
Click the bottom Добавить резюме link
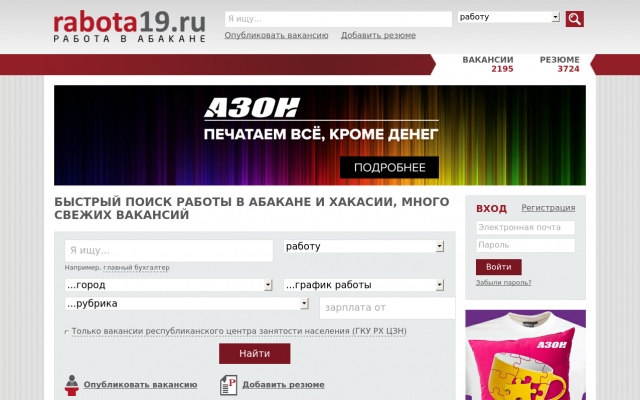pos(283,384)
